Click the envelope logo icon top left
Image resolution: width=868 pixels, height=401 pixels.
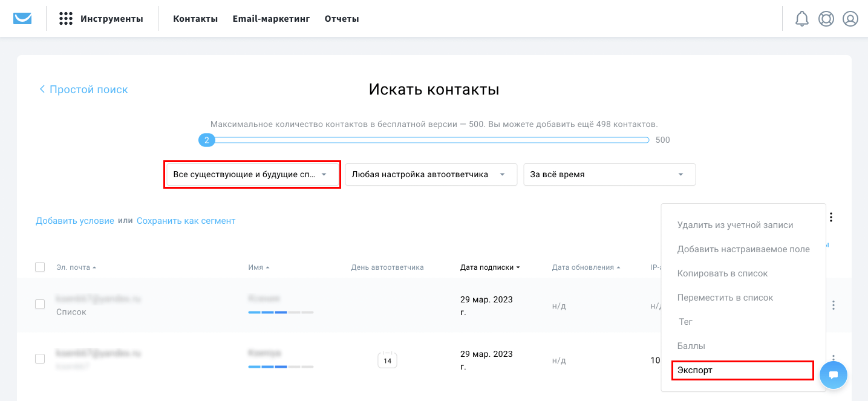click(22, 18)
